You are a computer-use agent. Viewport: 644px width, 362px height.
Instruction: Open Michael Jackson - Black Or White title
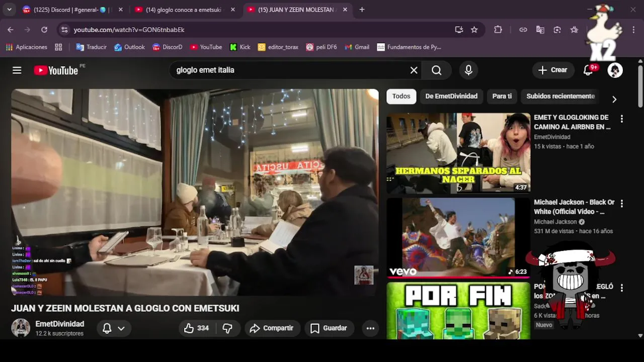574,207
